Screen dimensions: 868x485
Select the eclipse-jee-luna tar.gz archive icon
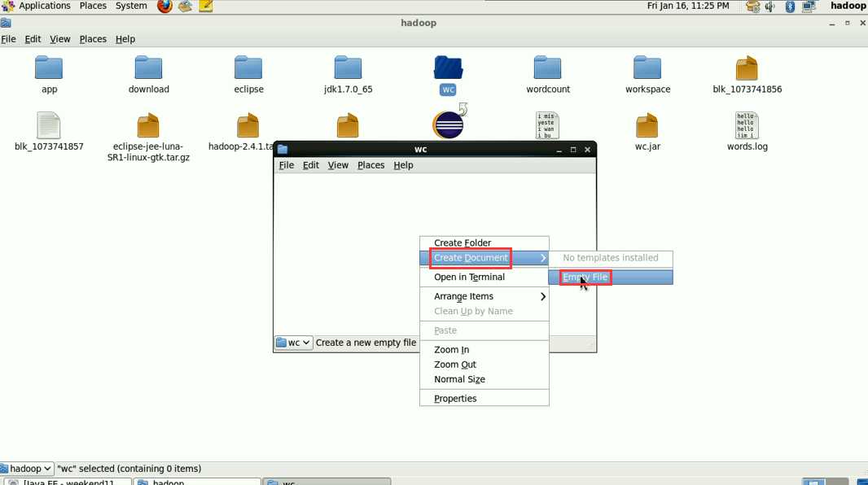pyautogui.click(x=148, y=125)
